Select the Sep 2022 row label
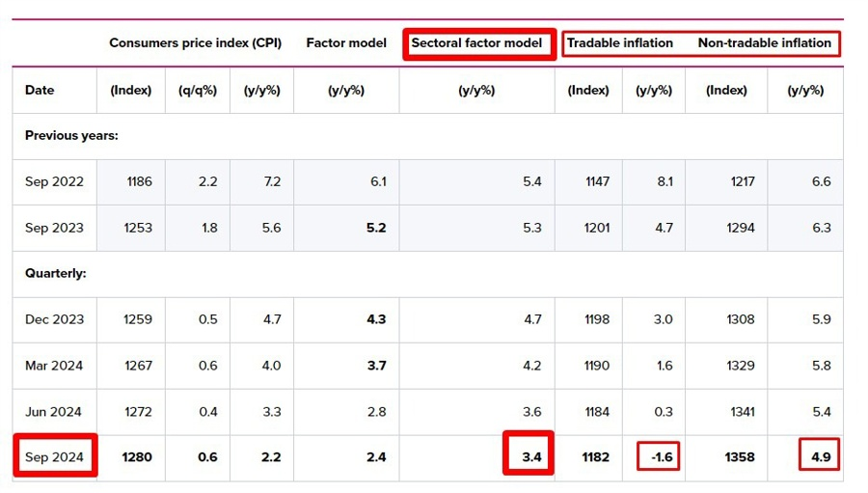868x493 pixels. point(55,181)
